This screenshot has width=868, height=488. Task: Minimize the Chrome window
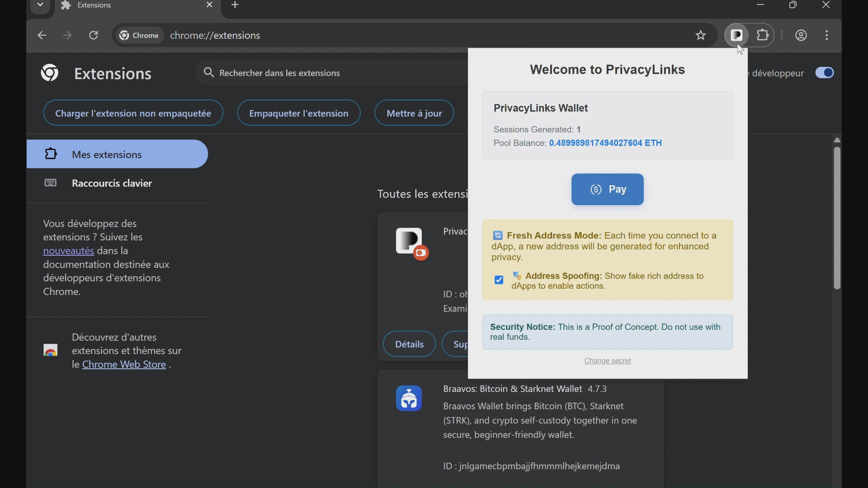click(x=760, y=5)
